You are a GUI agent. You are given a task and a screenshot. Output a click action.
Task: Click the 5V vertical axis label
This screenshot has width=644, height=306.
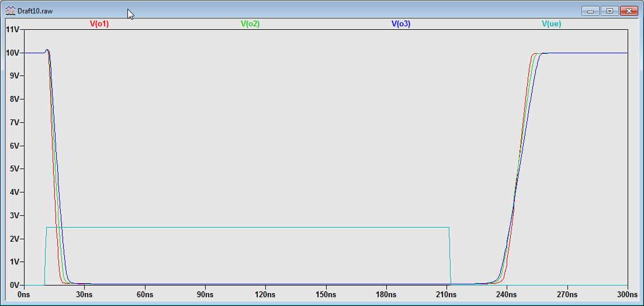point(15,169)
